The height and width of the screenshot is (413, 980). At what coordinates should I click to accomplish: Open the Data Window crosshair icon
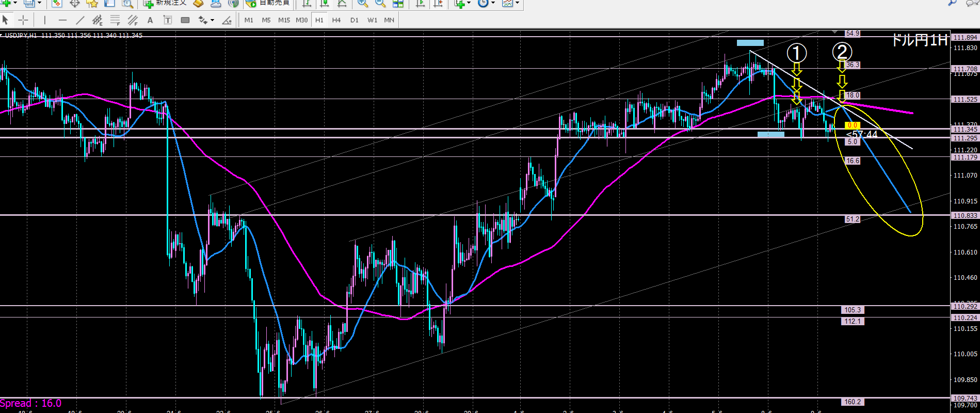point(74,3)
